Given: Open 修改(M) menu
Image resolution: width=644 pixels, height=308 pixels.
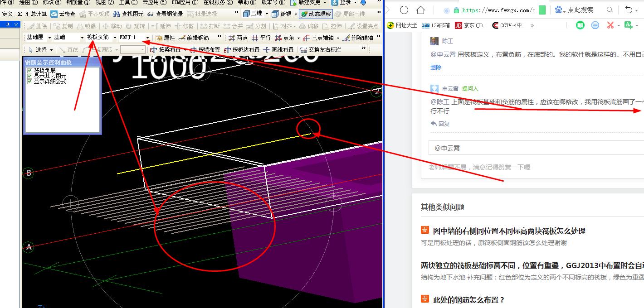Looking at the screenshot, I should pyautogui.click(x=53, y=2).
